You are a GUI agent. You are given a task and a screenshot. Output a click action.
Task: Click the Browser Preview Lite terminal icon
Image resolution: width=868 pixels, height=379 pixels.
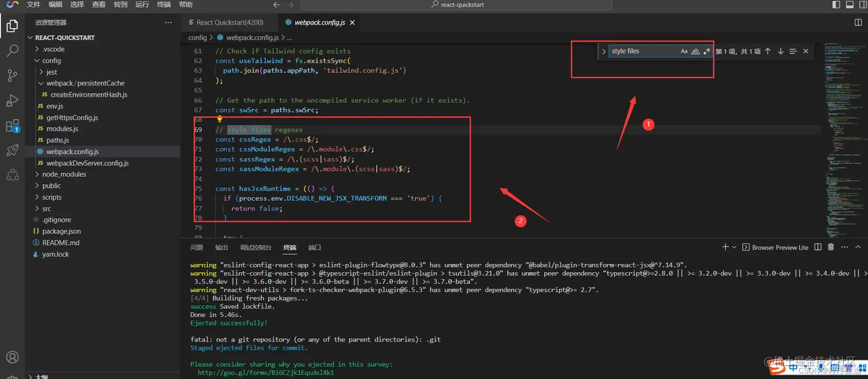coord(746,247)
